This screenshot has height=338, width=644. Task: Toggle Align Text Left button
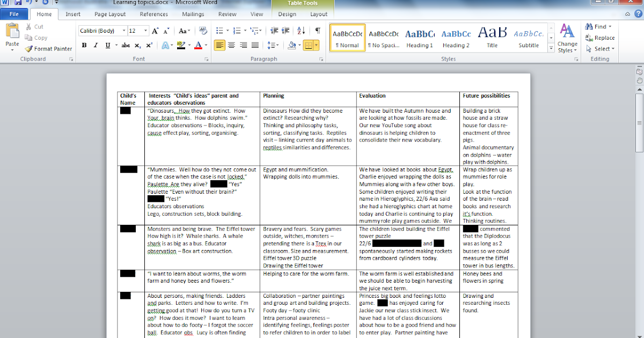point(219,46)
